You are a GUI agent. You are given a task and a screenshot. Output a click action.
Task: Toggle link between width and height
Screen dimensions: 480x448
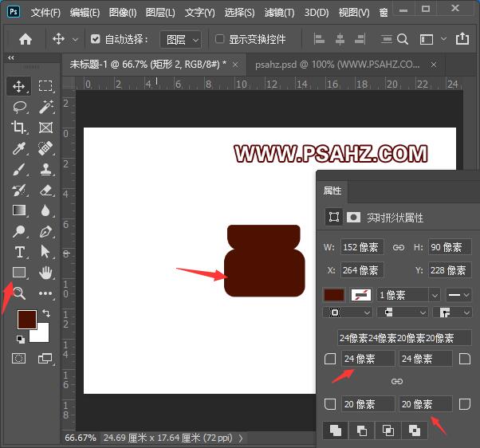[x=399, y=247]
